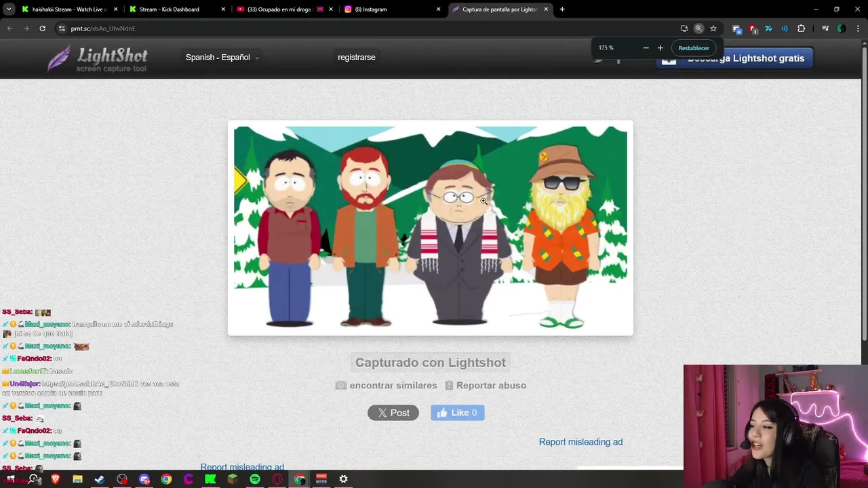The height and width of the screenshot is (488, 868).
Task: Click the install app icon in the address bar
Action: (684, 28)
